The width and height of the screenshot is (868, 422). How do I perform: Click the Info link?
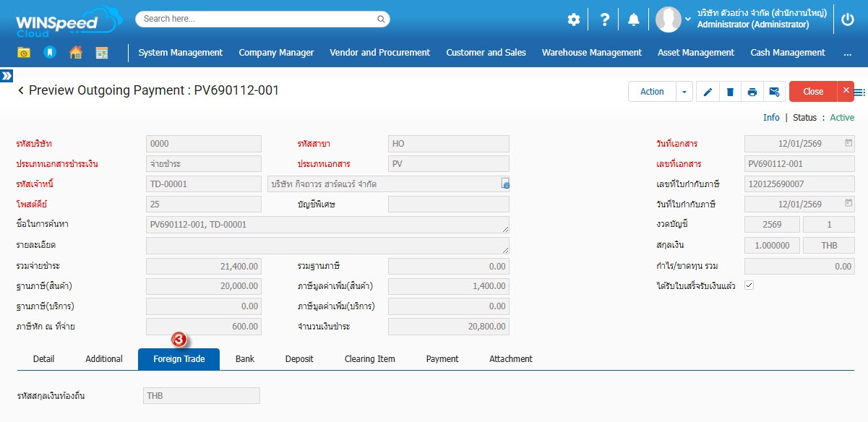click(x=771, y=118)
